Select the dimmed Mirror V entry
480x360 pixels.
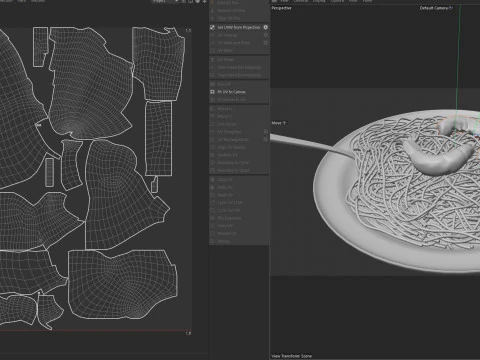pyautogui.click(x=225, y=116)
